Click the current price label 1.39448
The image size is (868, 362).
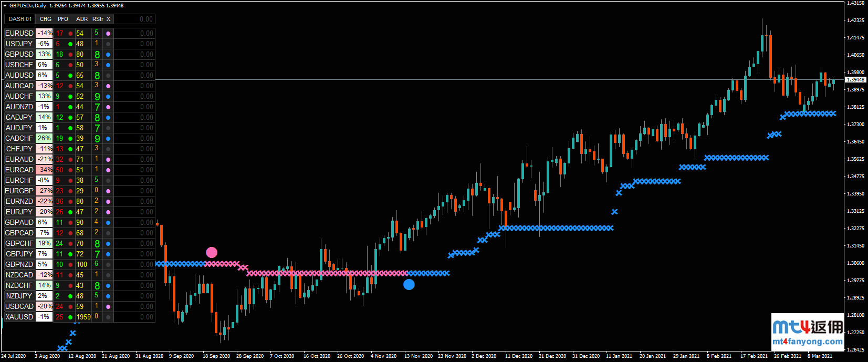(855, 80)
